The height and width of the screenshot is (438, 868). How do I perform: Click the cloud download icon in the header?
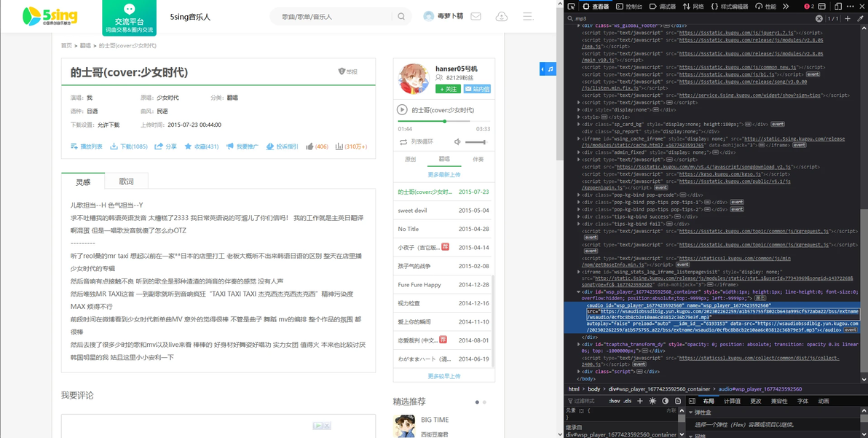(502, 17)
